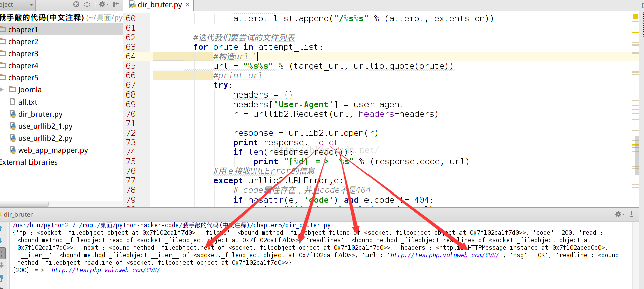The height and width of the screenshot is (289, 644).
Task: Open web_app_mapper.py in the project tree
Action: pyautogui.click(x=53, y=150)
